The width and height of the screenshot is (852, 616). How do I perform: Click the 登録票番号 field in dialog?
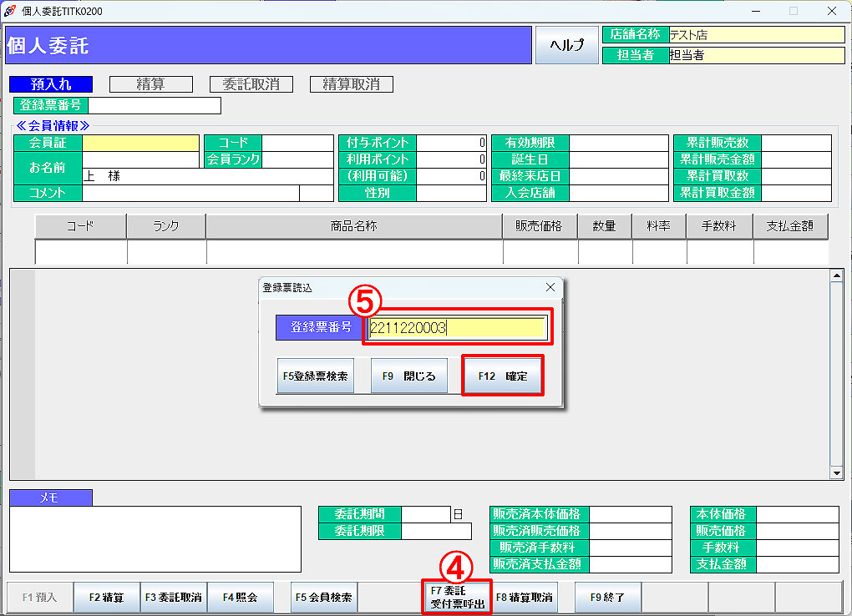pos(456,328)
